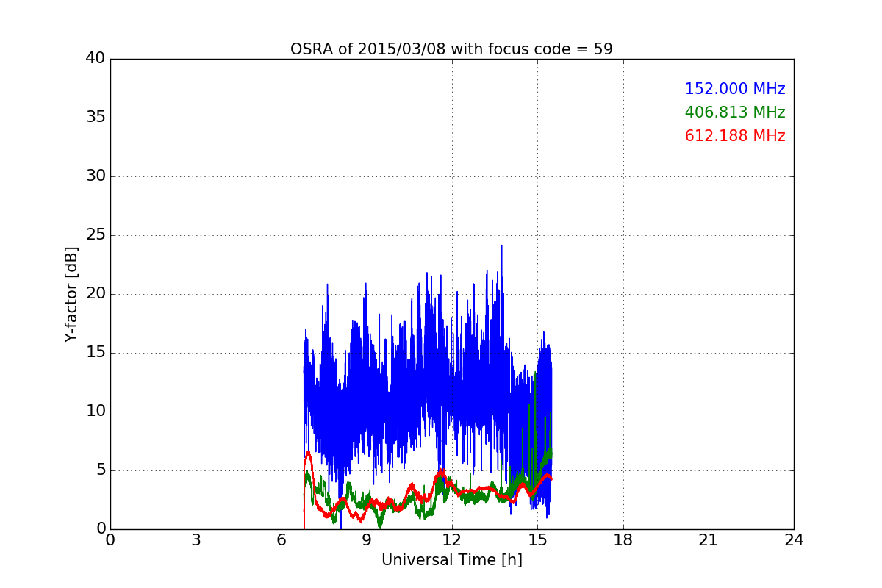This screenshot has width=882, height=588.
Task: Click y-axis tick label 35
Action: point(96,118)
